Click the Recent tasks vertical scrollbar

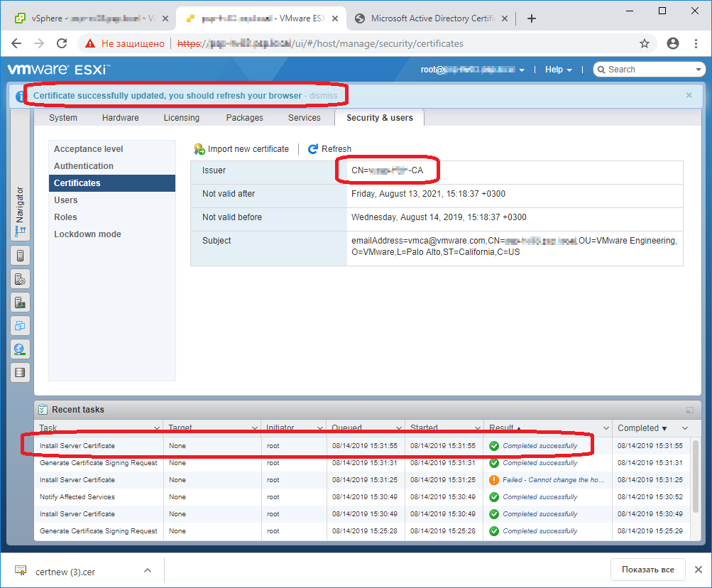pyautogui.click(x=695, y=477)
